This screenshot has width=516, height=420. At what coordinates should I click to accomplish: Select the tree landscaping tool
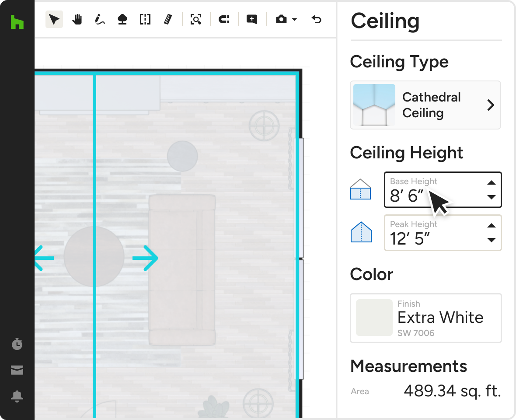pos(122,20)
